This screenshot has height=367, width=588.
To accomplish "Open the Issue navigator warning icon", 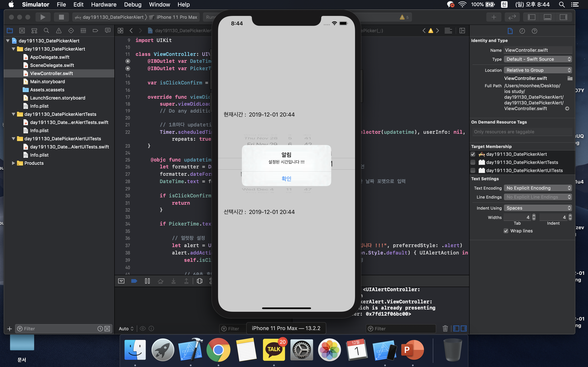I will (x=59, y=31).
